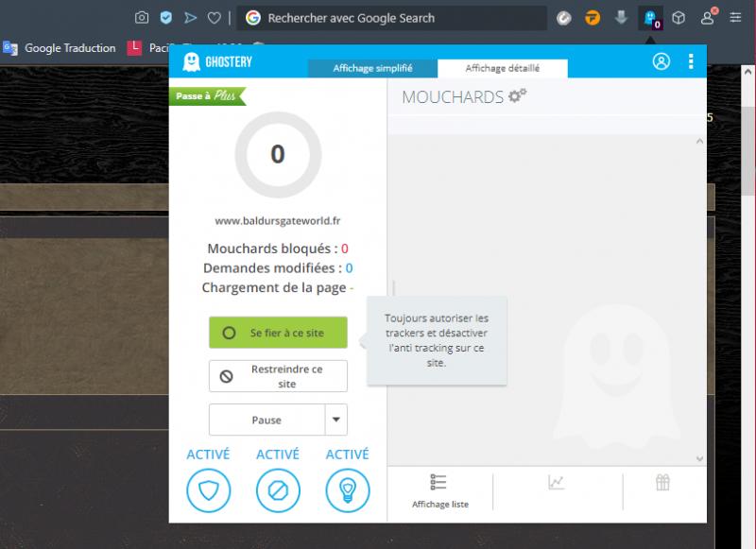Click the send page arrow icon
This screenshot has height=549, width=756.
191,18
